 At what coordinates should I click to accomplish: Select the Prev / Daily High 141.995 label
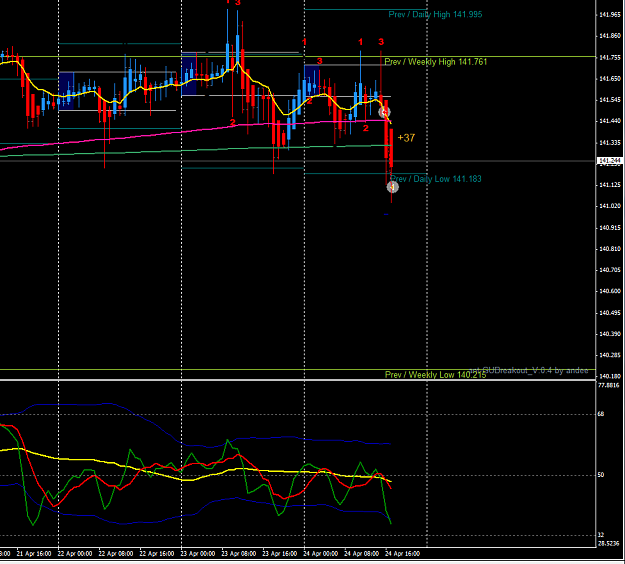pyautogui.click(x=435, y=14)
